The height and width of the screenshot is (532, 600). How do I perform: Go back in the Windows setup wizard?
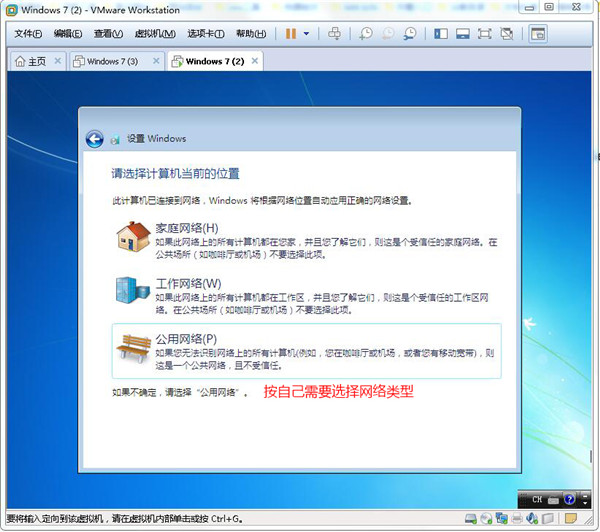coord(95,139)
